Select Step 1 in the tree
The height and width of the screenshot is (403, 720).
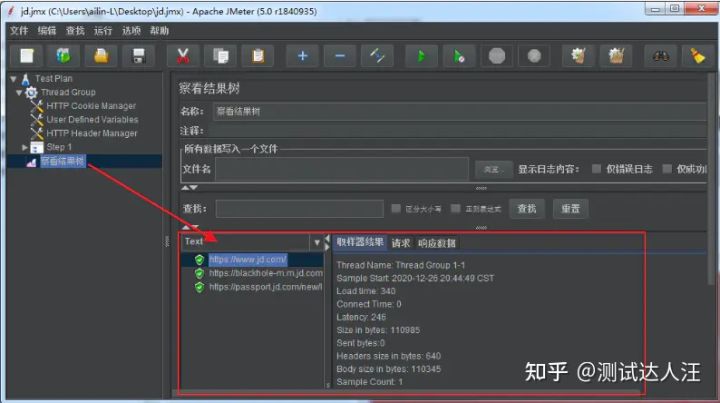click(59, 147)
